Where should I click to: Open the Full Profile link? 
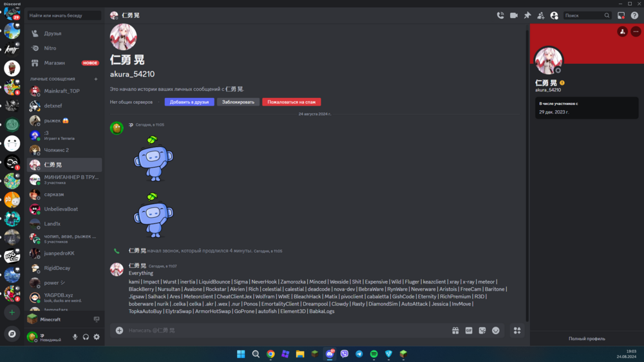pyautogui.click(x=587, y=339)
